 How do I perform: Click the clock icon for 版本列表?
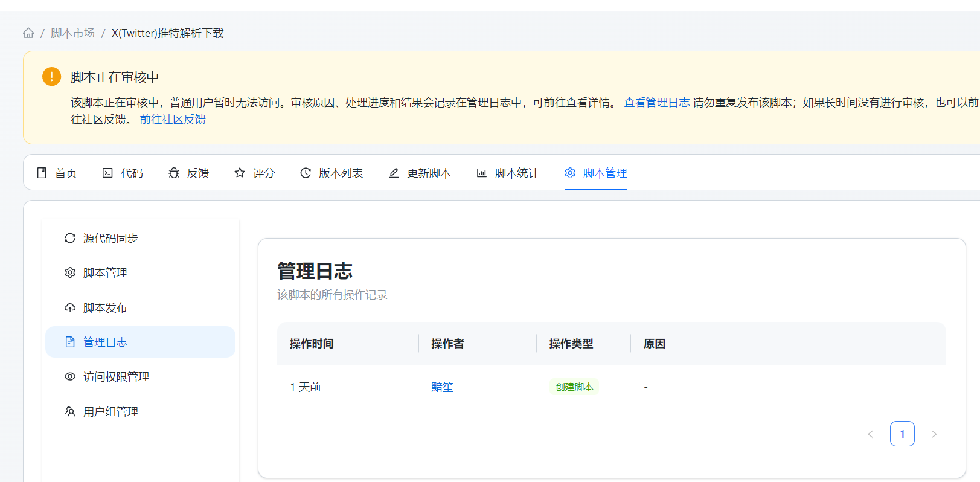tap(306, 173)
